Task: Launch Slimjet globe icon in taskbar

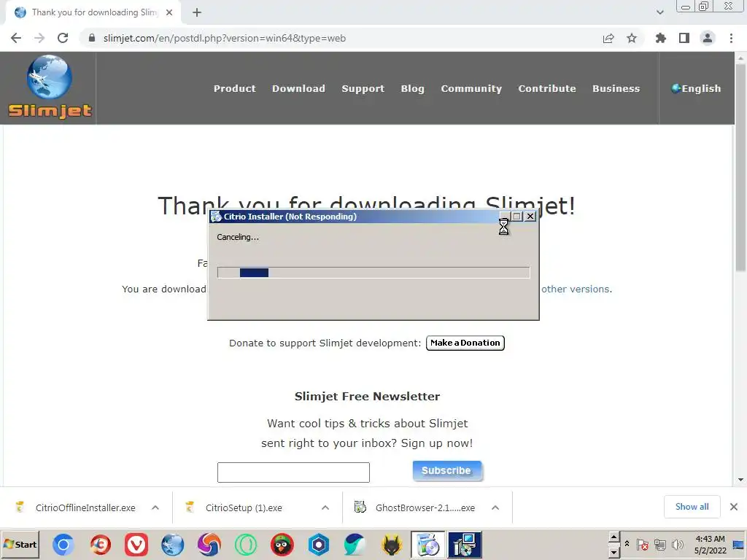Action: coord(172,545)
